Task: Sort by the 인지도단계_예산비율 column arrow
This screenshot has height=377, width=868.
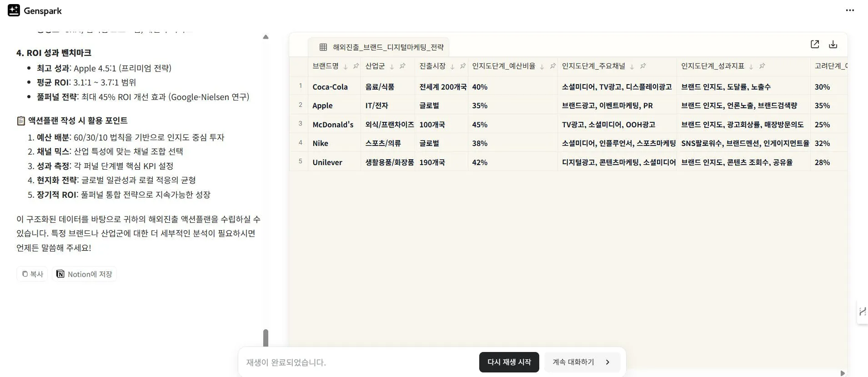Action: 542,66
